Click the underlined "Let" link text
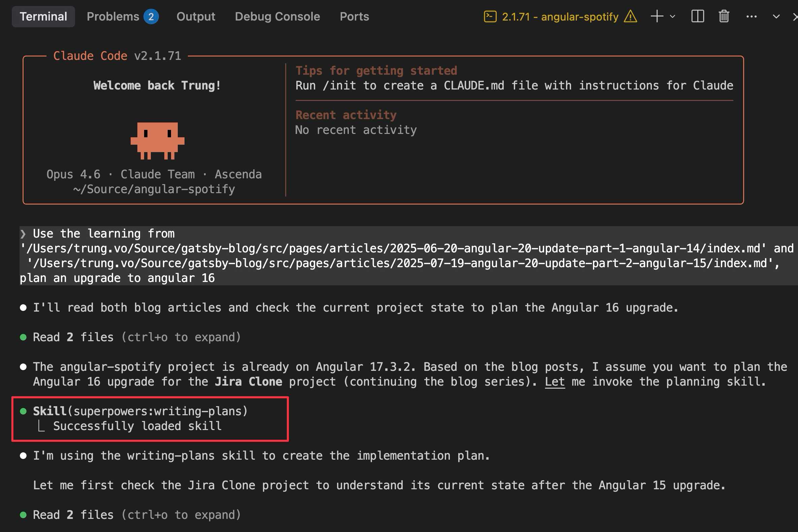The height and width of the screenshot is (532, 798). [555, 382]
